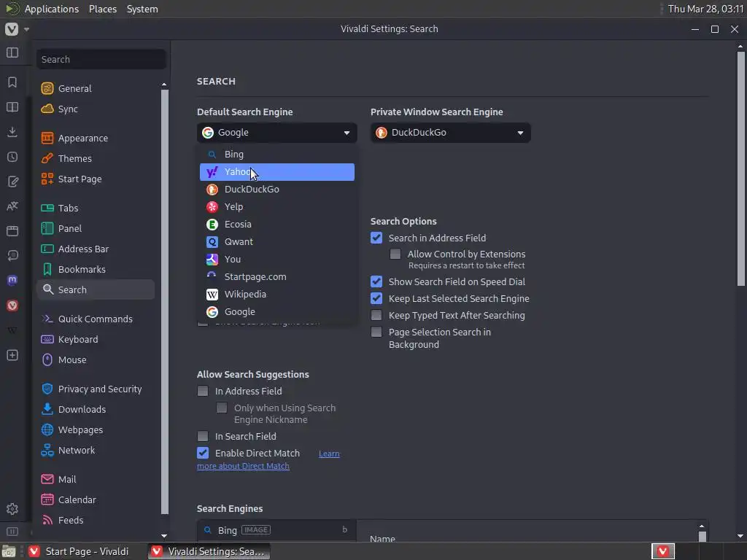Select Yahoo in the search engine list
This screenshot has width=747, height=560.
(x=276, y=172)
